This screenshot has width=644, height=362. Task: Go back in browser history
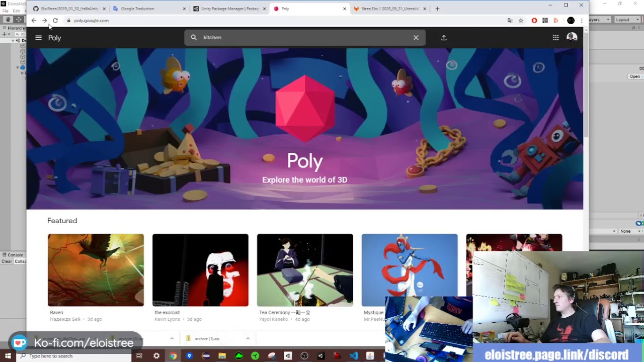[x=34, y=21]
